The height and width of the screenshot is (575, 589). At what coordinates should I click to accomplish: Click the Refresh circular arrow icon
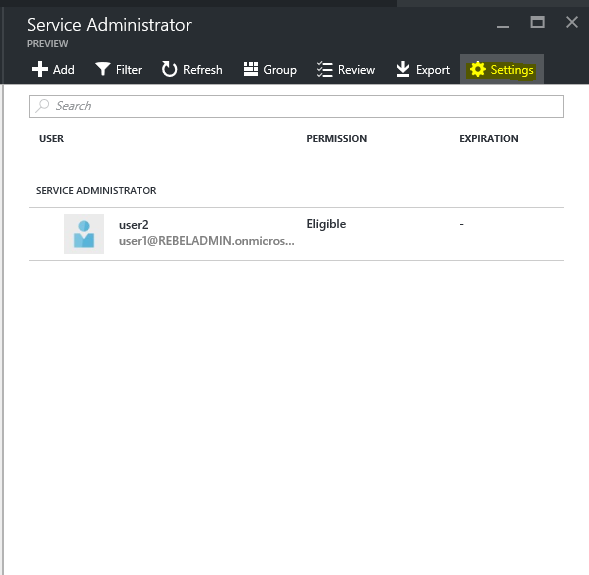tap(169, 69)
